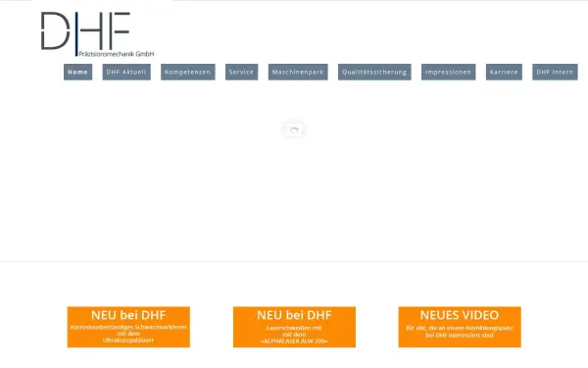The width and height of the screenshot is (588, 368).
Task: Open the NEUES VIDEO Ausbildungsplatz banner
Action: coord(460,327)
